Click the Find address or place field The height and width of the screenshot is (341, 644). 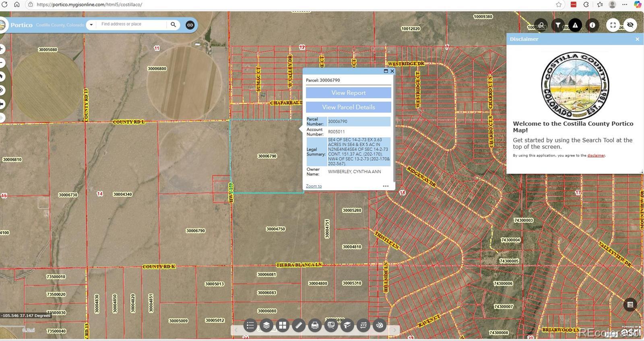132,25
